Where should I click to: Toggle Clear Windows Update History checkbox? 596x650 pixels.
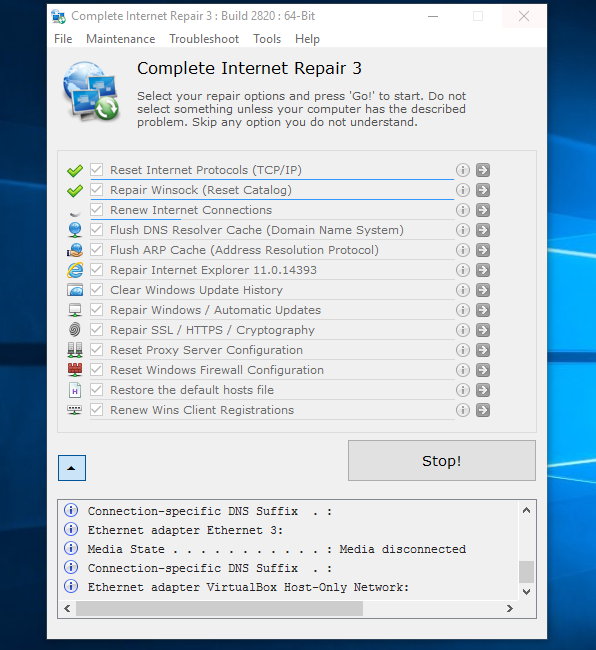(97, 290)
